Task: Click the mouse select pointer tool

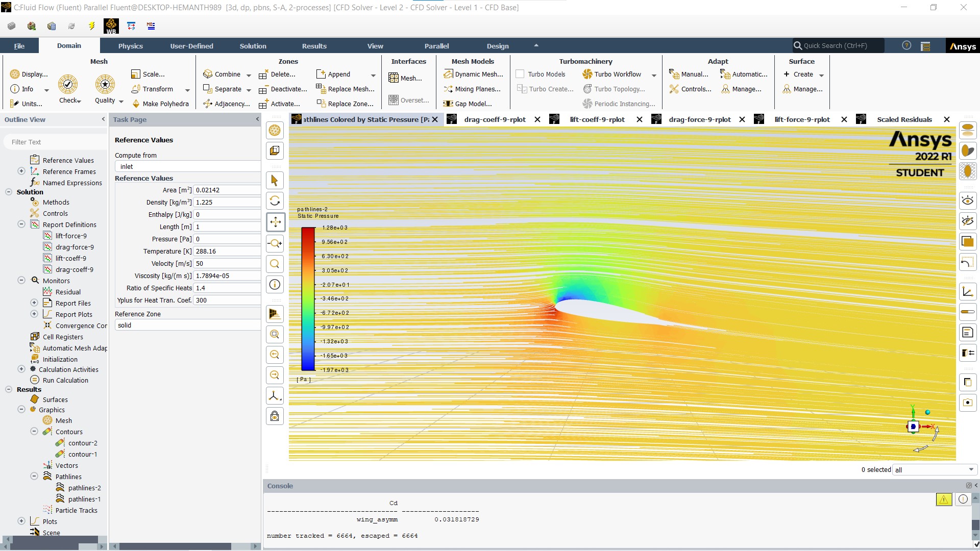Action: [x=275, y=181]
